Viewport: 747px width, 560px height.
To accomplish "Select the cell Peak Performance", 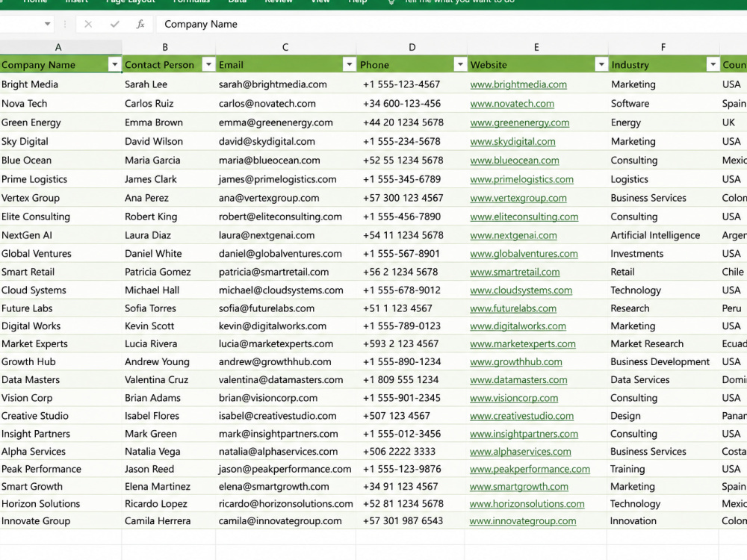I will click(x=61, y=469).
